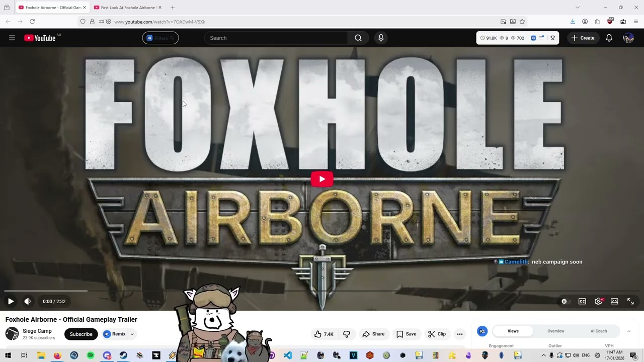This screenshot has width=644, height=362.
Task: Bookmark this page with the star
Action: [x=522, y=22]
